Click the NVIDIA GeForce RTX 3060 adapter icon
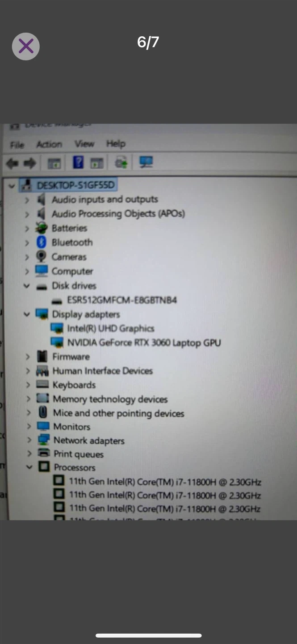Image resolution: width=297 pixels, height=644 pixels. coord(57,343)
